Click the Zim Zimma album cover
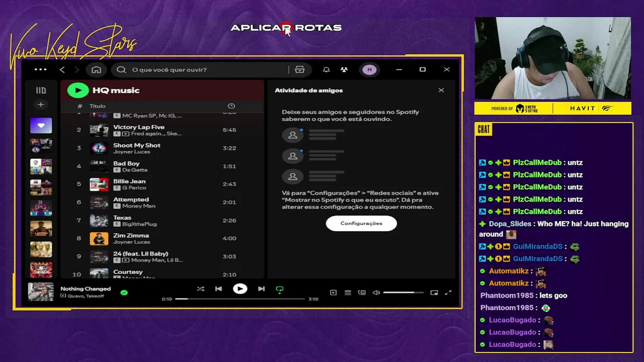 [99, 238]
